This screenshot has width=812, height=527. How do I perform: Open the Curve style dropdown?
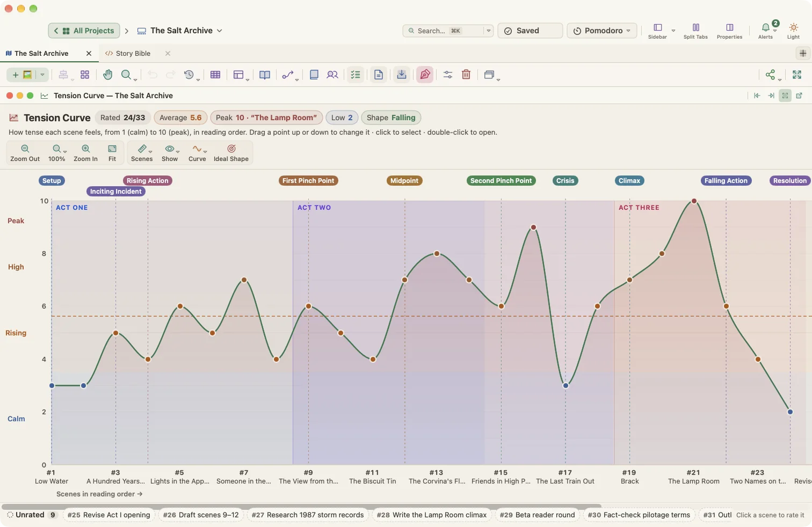point(197,153)
